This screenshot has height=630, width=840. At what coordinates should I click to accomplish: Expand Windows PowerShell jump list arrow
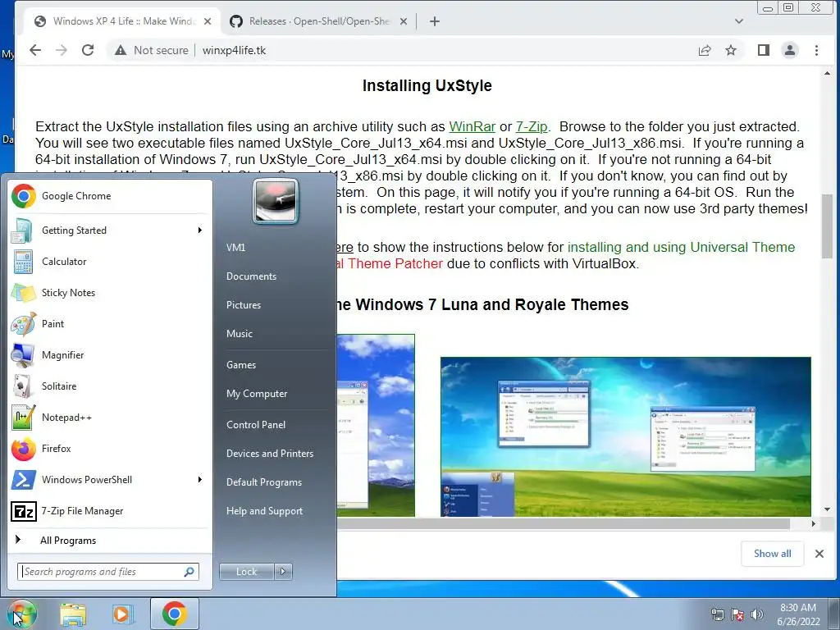[x=200, y=479]
